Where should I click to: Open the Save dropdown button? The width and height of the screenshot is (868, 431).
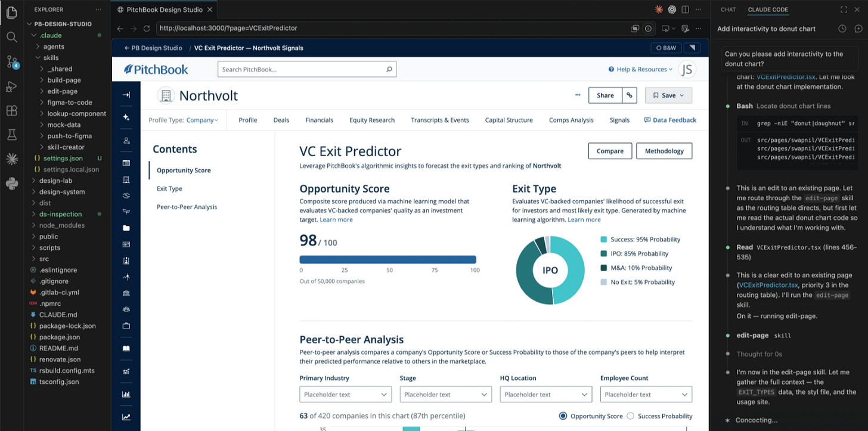tap(669, 95)
